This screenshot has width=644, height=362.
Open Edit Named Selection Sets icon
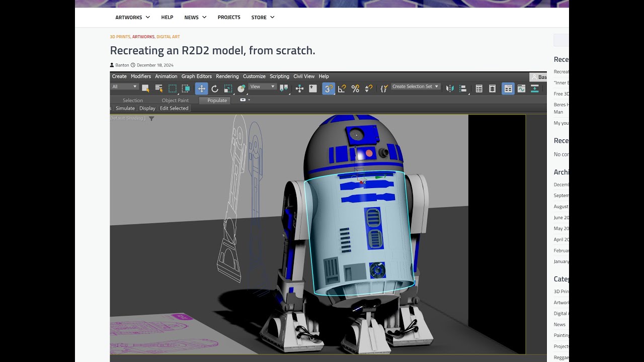384,88
